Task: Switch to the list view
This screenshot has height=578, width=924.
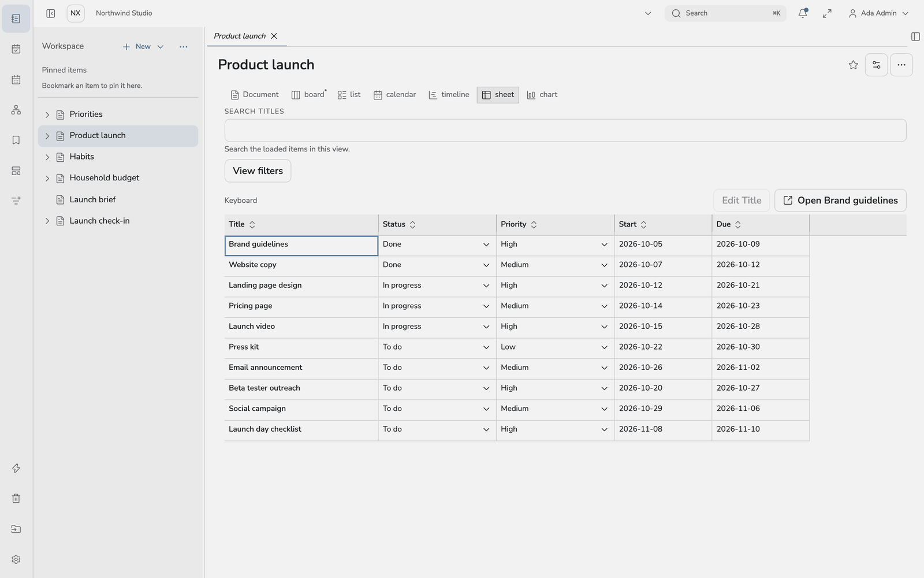Action: [349, 95]
